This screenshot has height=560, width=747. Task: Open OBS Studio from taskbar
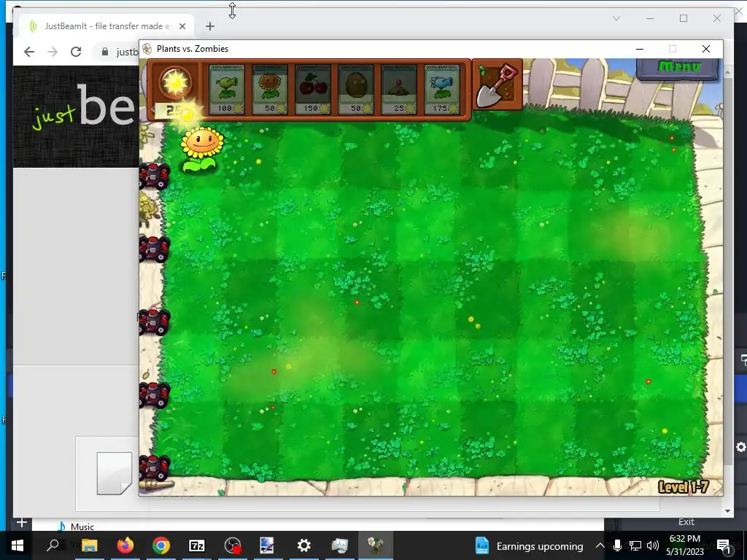[233, 545]
